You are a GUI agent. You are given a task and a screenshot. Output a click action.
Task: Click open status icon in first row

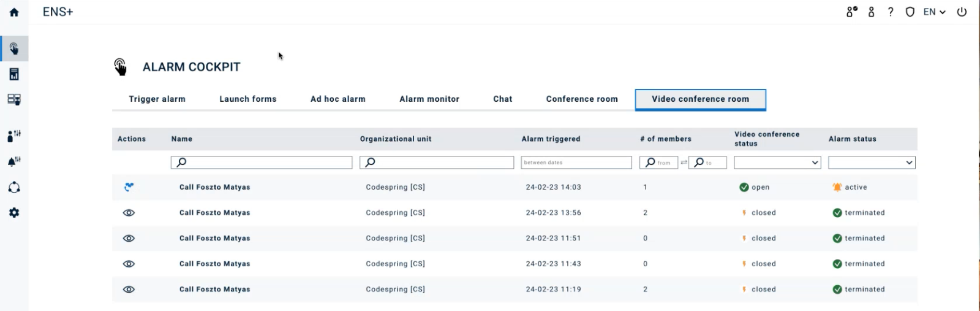coord(744,187)
